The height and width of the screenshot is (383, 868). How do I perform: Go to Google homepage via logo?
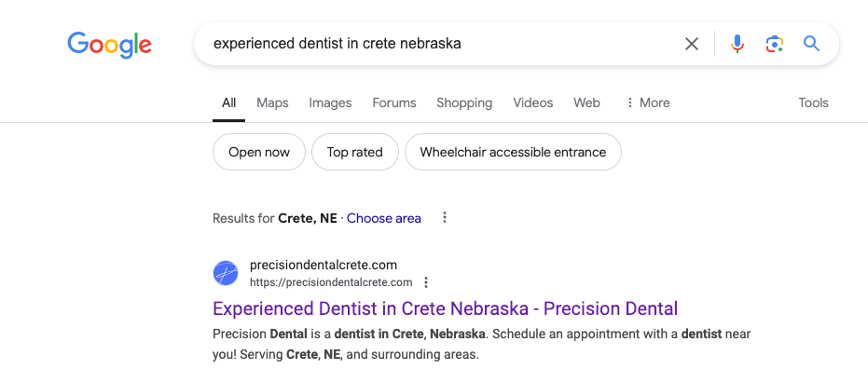[110, 45]
